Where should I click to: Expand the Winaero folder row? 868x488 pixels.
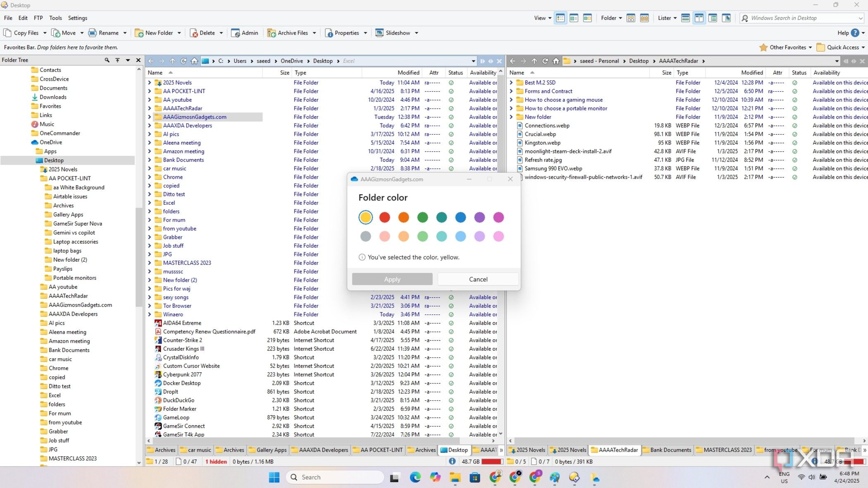pyautogui.click(x=150, y=314)
